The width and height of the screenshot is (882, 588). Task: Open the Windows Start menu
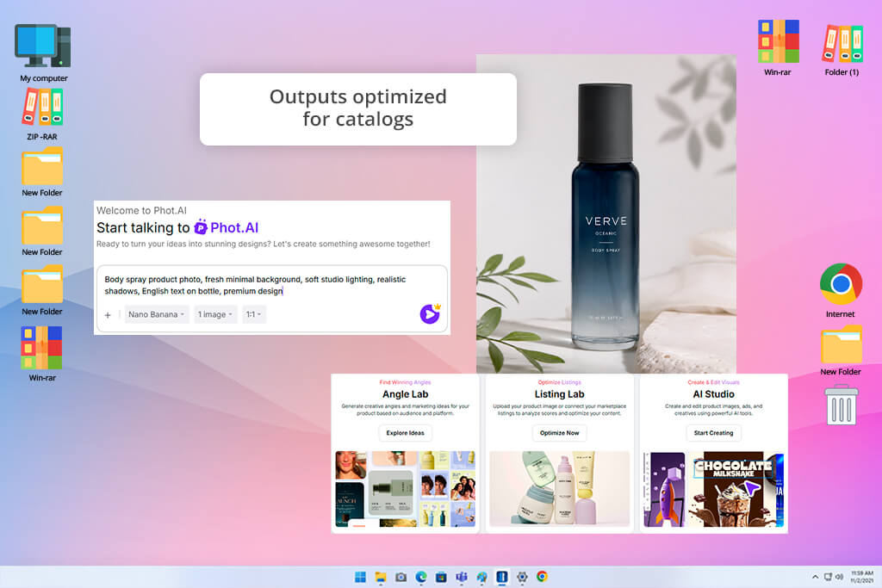tap(361, 577)
